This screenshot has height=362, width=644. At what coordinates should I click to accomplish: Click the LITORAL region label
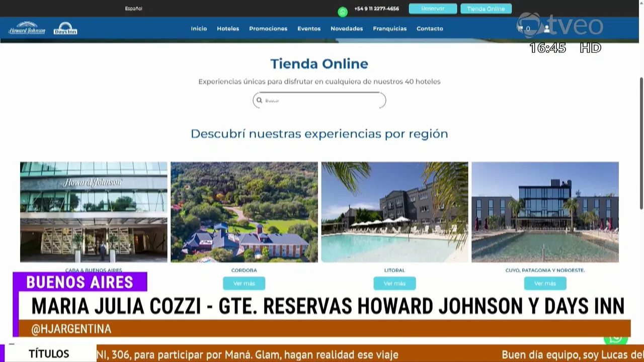394,270
